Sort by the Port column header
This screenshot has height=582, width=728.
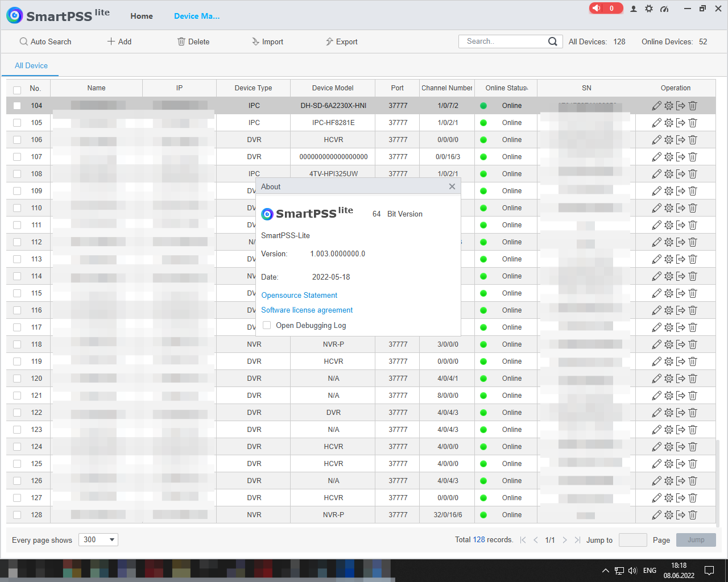pyautogui.click(x=397, y=88)
